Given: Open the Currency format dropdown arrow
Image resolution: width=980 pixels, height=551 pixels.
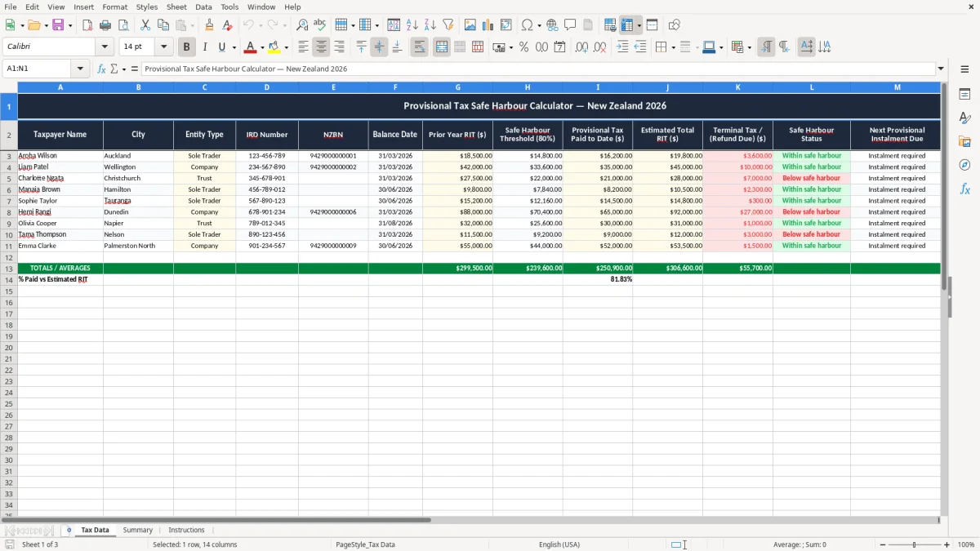Looking at the screenshot, I should 510,47.
